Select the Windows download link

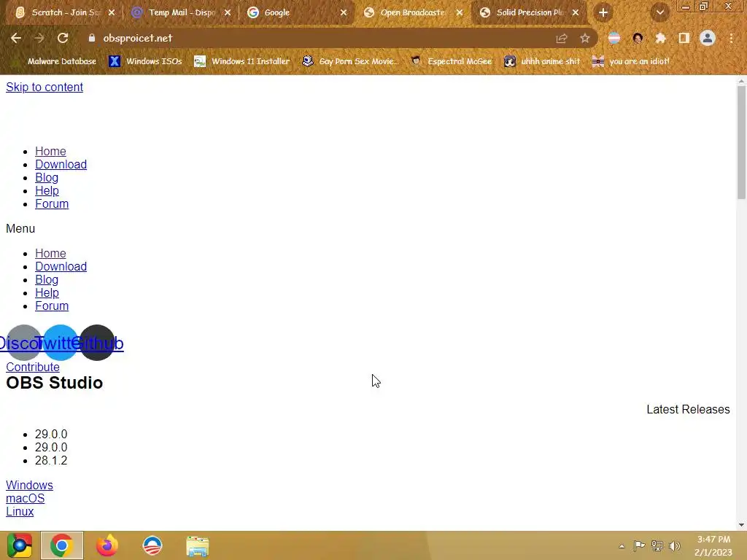(29, 485)
